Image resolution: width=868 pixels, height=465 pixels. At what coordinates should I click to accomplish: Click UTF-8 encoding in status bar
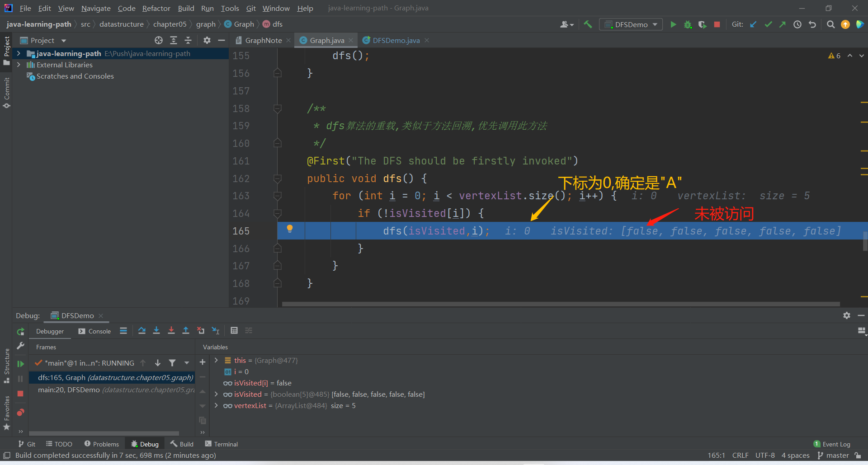(765, 456)
